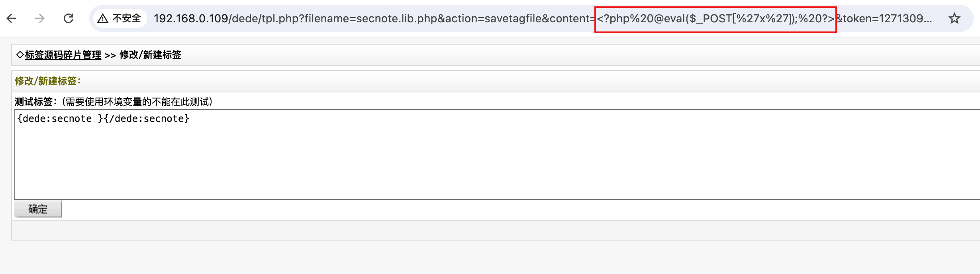Click the red-boxed PHP eval payload in the URL
980x274 pixels.
[715, 19]
